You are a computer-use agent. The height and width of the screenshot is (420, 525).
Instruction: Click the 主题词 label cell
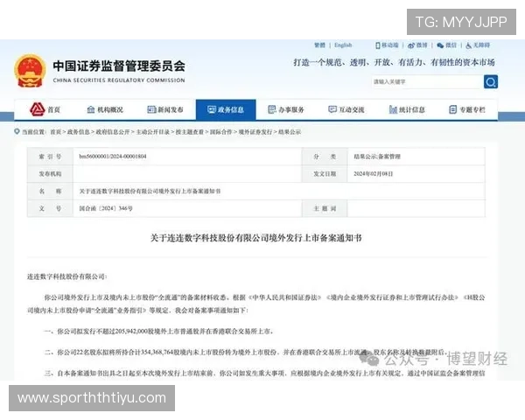click(325, 208)
